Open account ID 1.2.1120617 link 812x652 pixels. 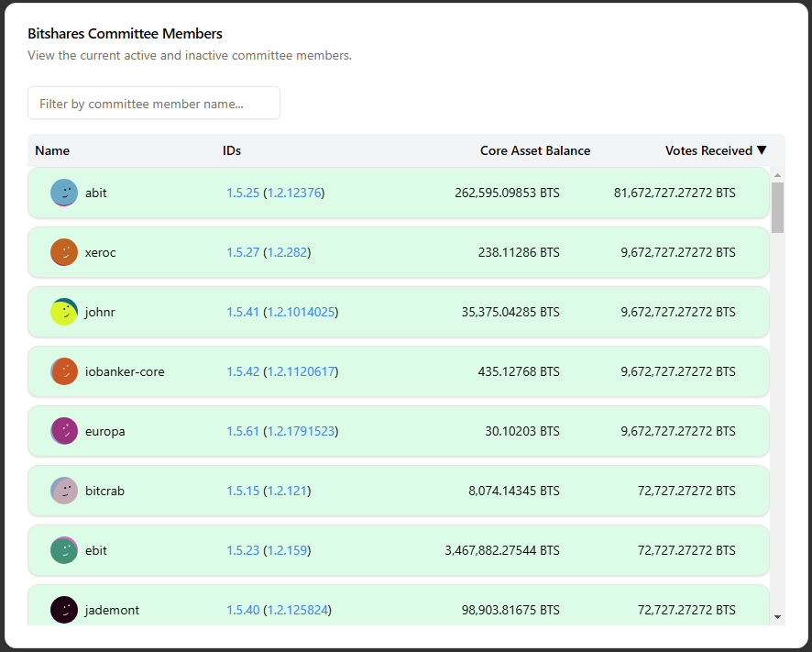coord(301,371)
